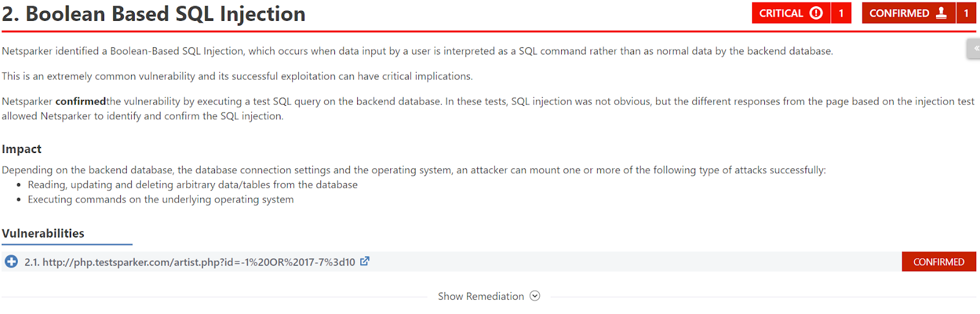Click the "Reading, updating and deleting" bullet item
Screen dimensions: 980x314
coord(192,185)
